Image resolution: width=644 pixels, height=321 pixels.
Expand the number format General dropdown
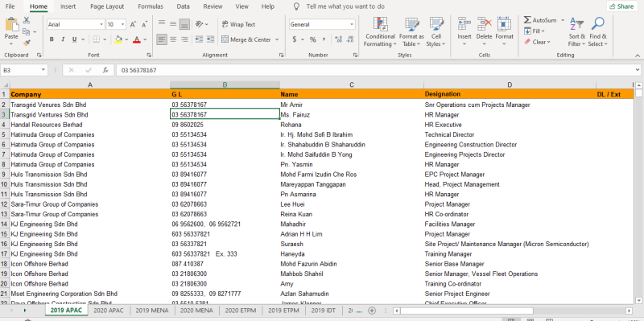(x=352, y=25)
